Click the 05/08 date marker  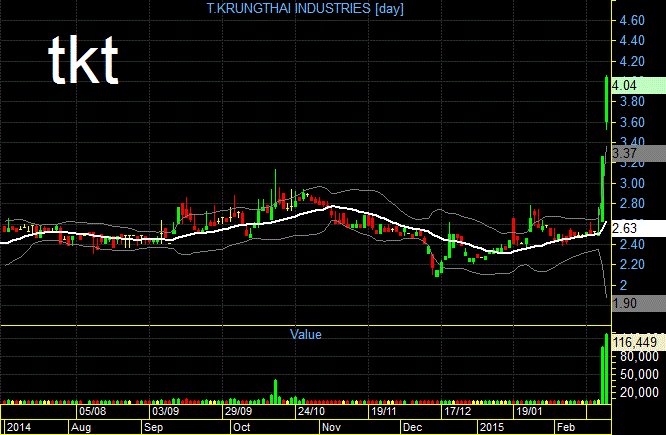click(93, 411)
